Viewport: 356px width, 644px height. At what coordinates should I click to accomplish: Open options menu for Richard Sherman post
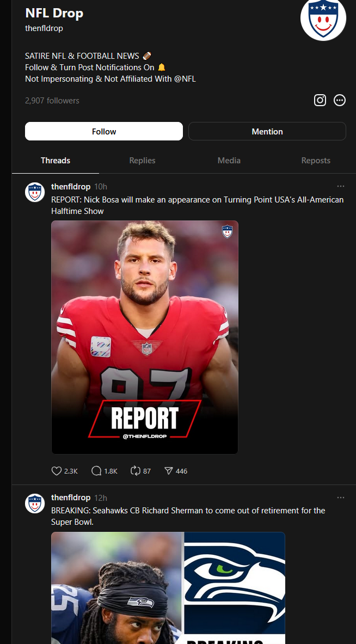340,498
